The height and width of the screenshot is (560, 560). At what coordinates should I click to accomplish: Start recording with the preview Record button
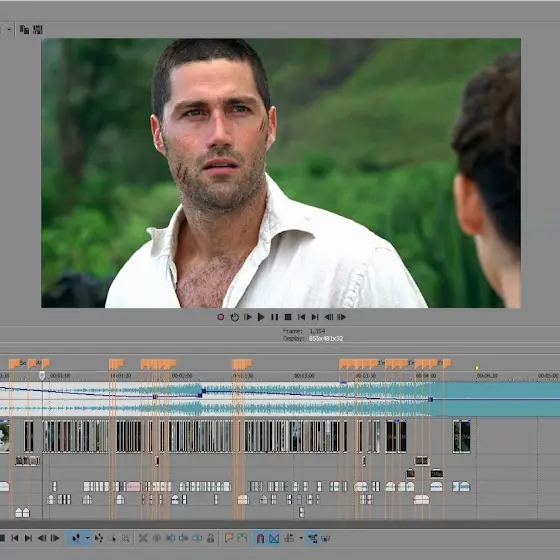coord(221,317)
